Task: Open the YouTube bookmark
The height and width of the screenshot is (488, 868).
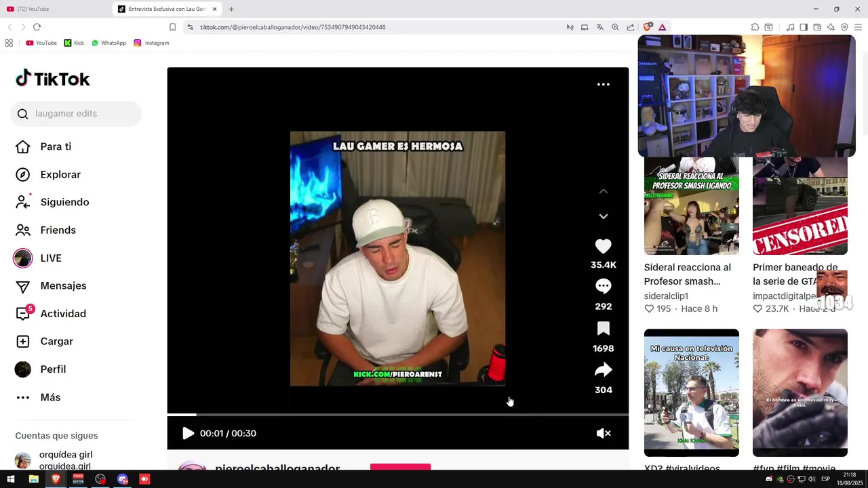Action: click(41, 43)
